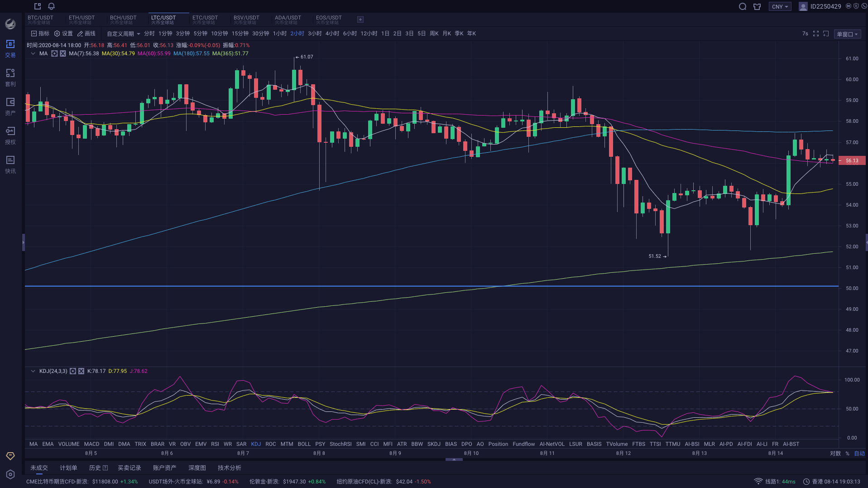This screenshot has height=488, width=868.
Task: Open the 自定义周期 custom period dropdown
Action: (x=122, y=33)
